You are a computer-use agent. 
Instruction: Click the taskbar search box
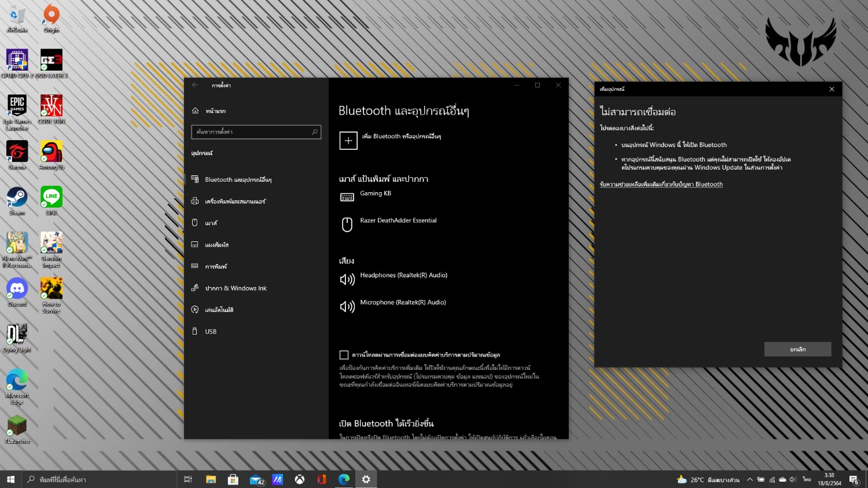click(x=99, y=479)
